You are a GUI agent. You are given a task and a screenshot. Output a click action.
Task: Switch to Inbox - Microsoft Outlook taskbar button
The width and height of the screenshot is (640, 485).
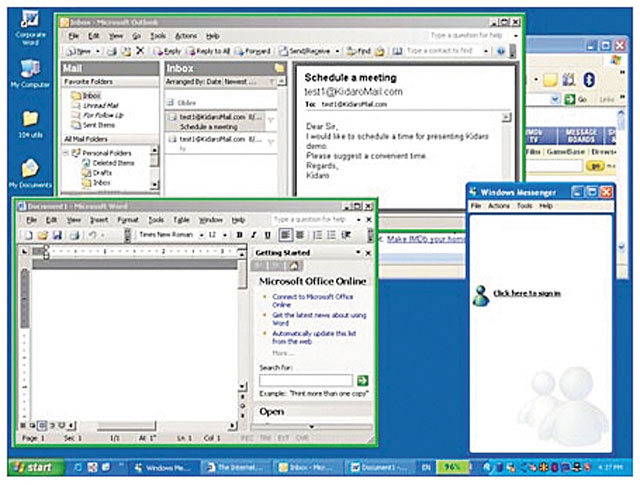(x=308, y=468)
